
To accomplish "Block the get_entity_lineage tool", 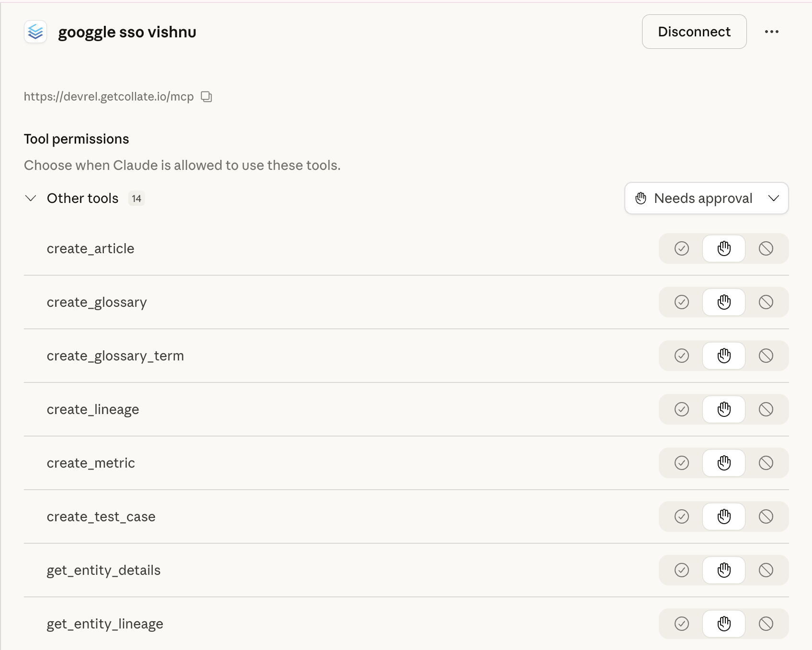I will point(766,624).
